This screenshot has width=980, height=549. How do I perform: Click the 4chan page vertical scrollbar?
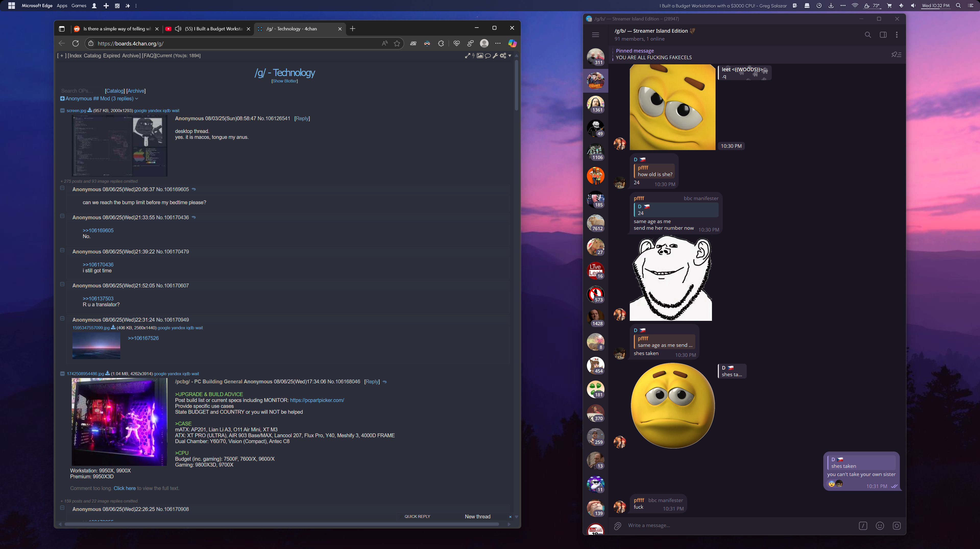[x=516, y=85]
